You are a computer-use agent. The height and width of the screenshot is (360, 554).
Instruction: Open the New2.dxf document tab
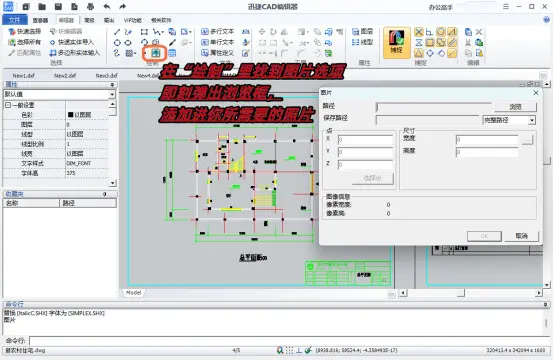tap(65, 76)
